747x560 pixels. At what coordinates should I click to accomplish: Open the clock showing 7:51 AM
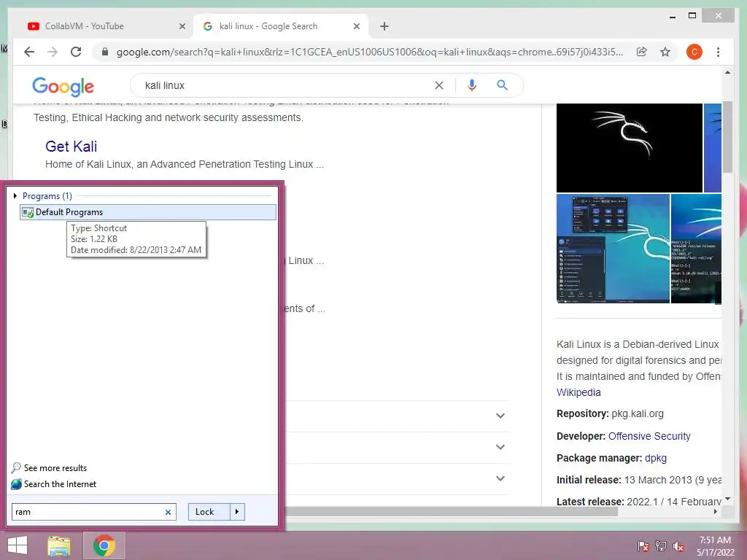coord(715,546)
